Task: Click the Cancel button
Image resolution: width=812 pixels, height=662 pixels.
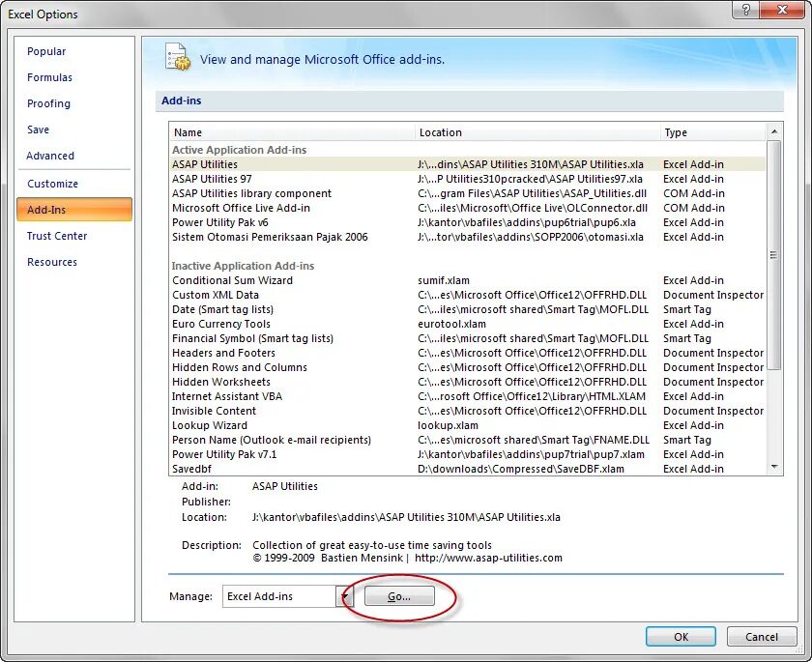Action: pyautogui.click(x=762, y=637)
